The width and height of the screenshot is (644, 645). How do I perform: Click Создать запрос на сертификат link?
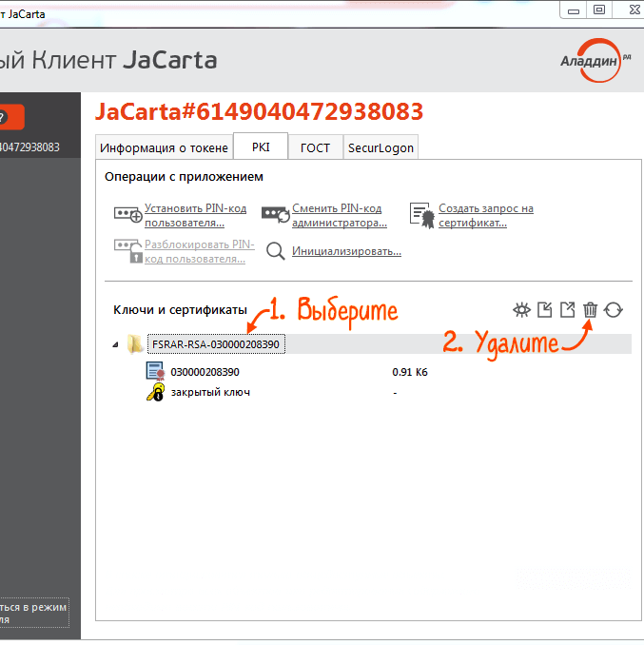486,215
